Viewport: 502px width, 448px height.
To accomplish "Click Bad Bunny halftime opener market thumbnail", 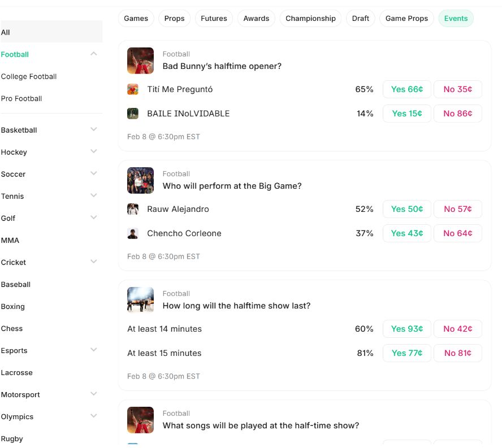I will pos(140,60).
